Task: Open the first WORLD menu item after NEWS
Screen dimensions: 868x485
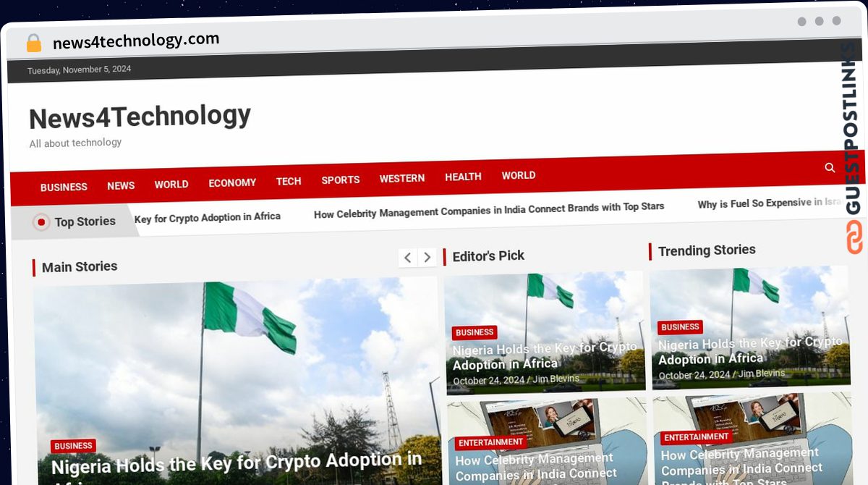Action: [x=171, y=185]
